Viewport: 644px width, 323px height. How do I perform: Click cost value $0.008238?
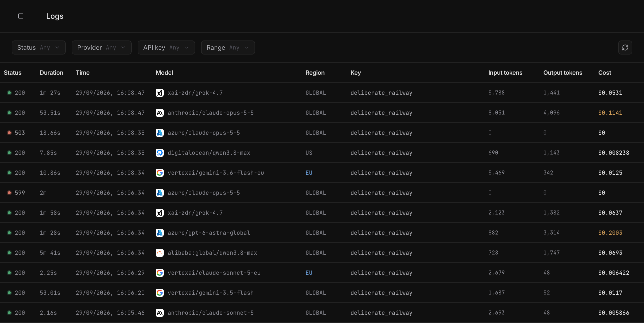coord(614,153)
